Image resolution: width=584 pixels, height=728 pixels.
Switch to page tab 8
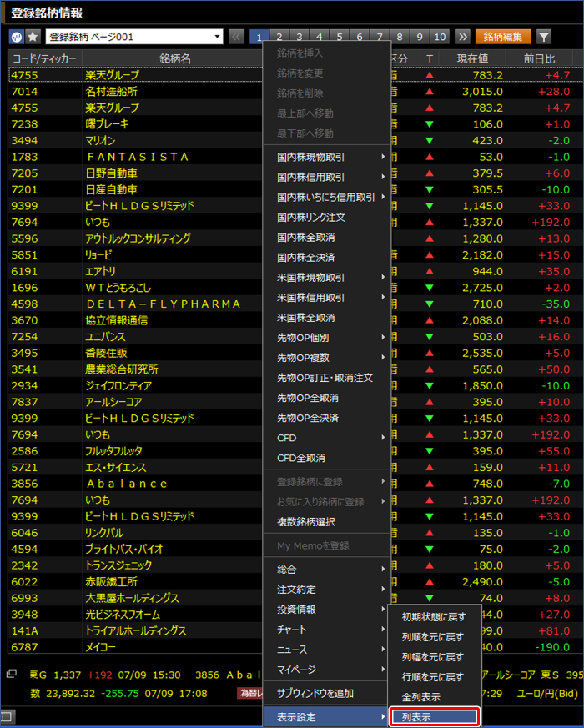(x=400, y=37)
